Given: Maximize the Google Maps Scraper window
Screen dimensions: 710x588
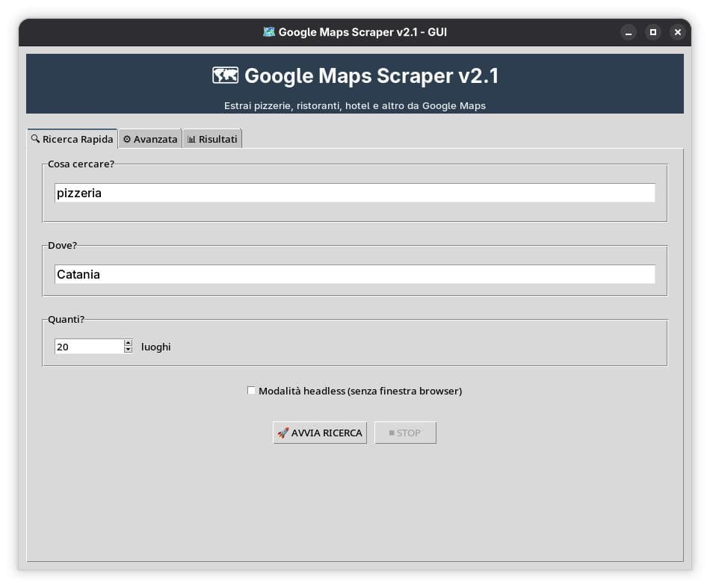Looking at the screenshot, I should coord(653,32).
